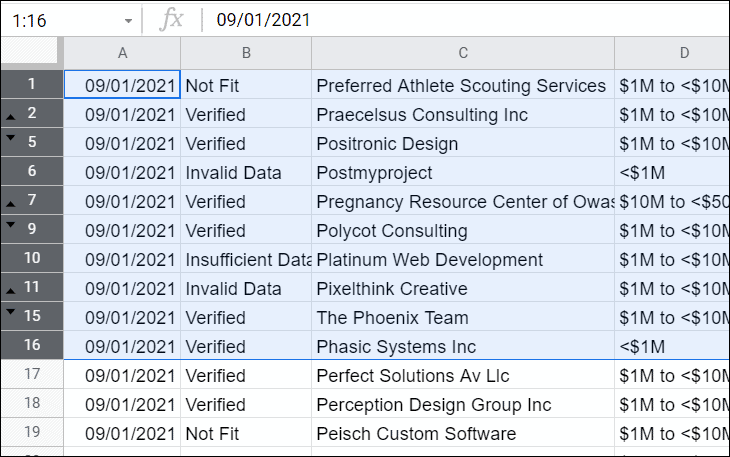Select row 1 header

(x=32, y=85)
